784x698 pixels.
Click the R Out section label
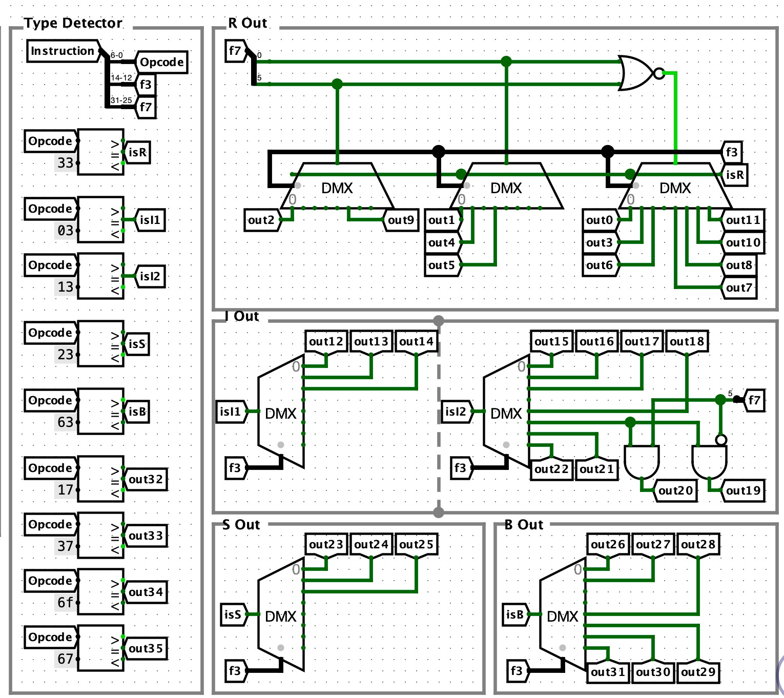point(247,23)
